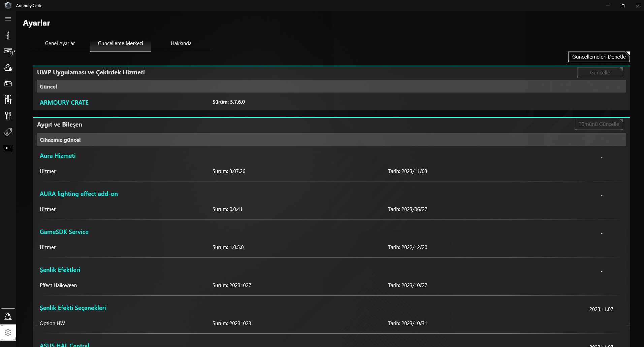
Task: Click the Güncellemeleri Denetle button
Action: pyautogui.click(x=599, y=57)
